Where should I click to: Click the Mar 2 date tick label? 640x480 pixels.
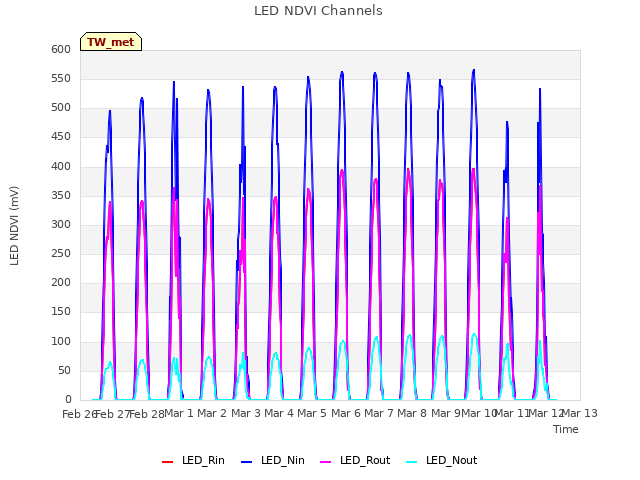tap(212, 413)
